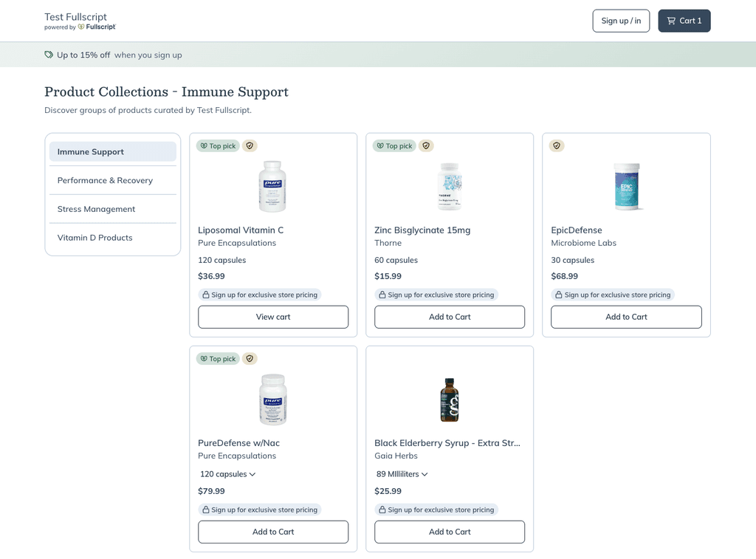Open Zinc Bisglycinate 15mg product title
756x559 pixels.
click(422, 230)
